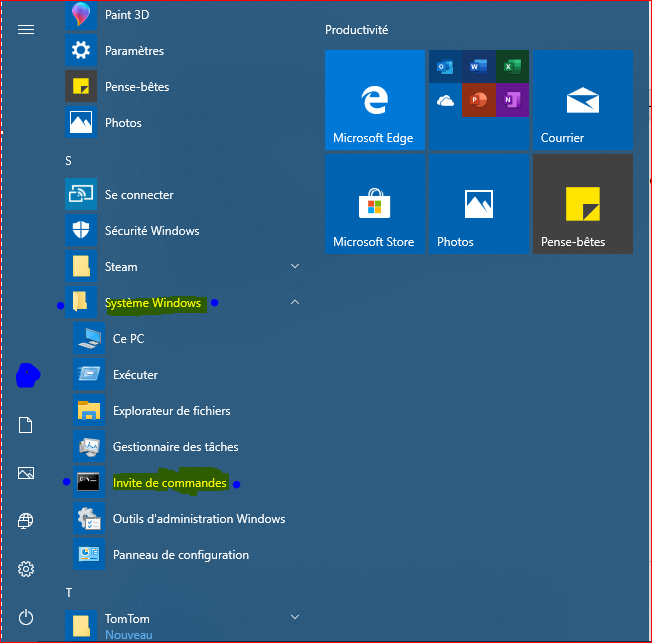652x643 pixels.
Task: Click the Microsoft Edge tile
Action: pyautogui.click(x=375, y=100)
